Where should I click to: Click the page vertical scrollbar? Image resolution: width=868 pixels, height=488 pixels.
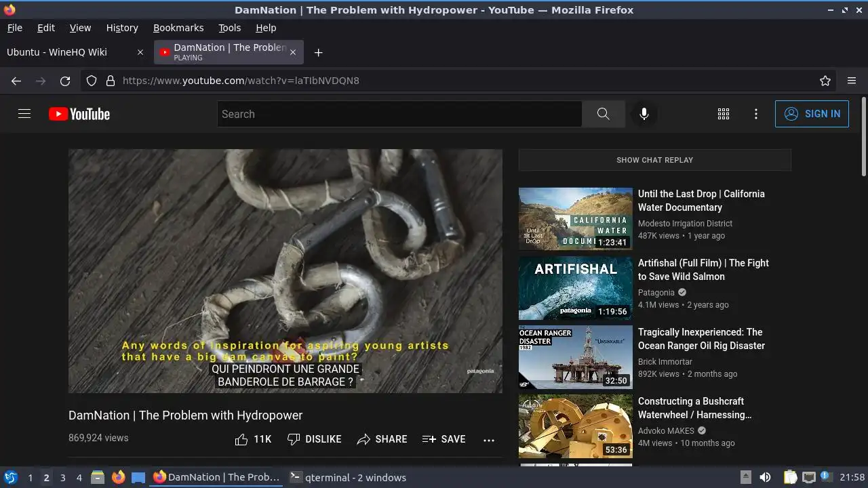tap(863, 136)
